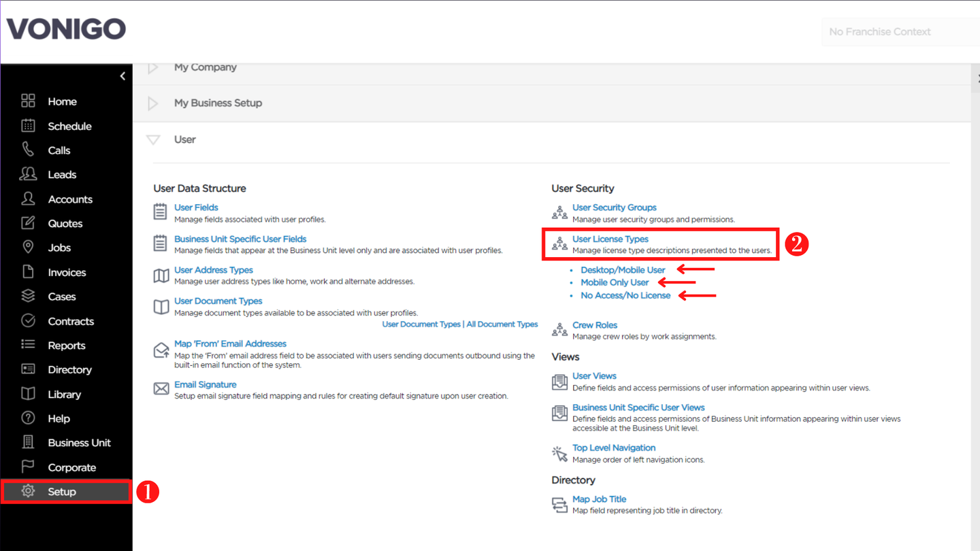Go to Reports in the sidebar
The width and height of the screenshot is (980, 551).
67,346
